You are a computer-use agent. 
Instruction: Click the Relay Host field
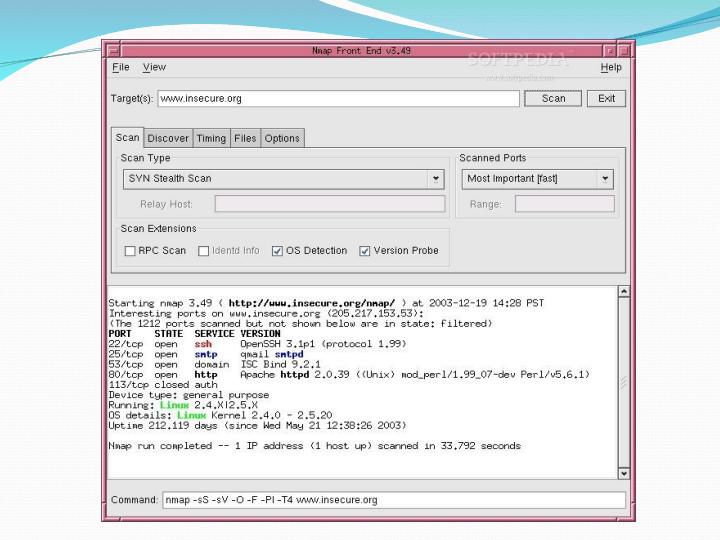point(330,204)
